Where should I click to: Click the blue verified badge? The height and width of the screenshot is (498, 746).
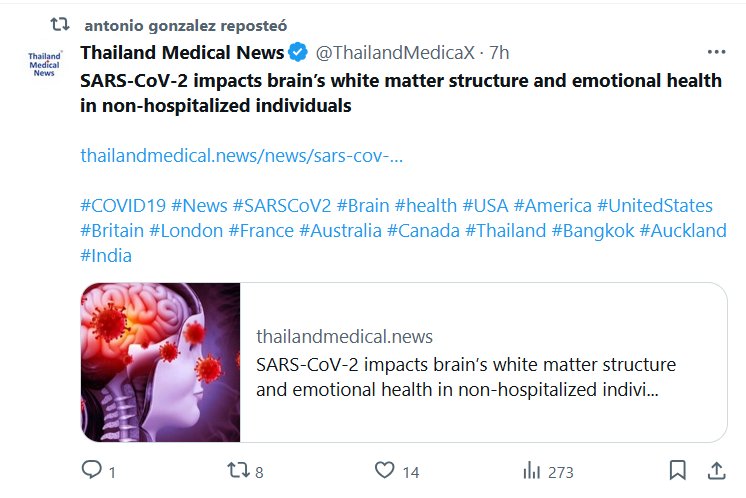point(298,53)
